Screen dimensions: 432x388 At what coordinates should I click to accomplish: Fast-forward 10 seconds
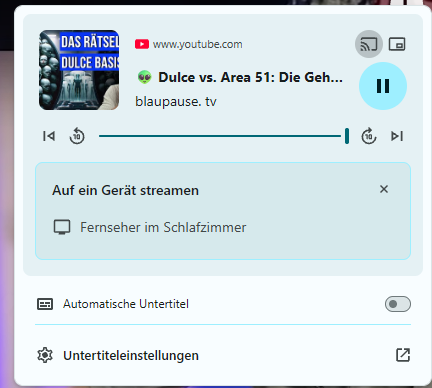pyautogui.click(x=369, y=136)
